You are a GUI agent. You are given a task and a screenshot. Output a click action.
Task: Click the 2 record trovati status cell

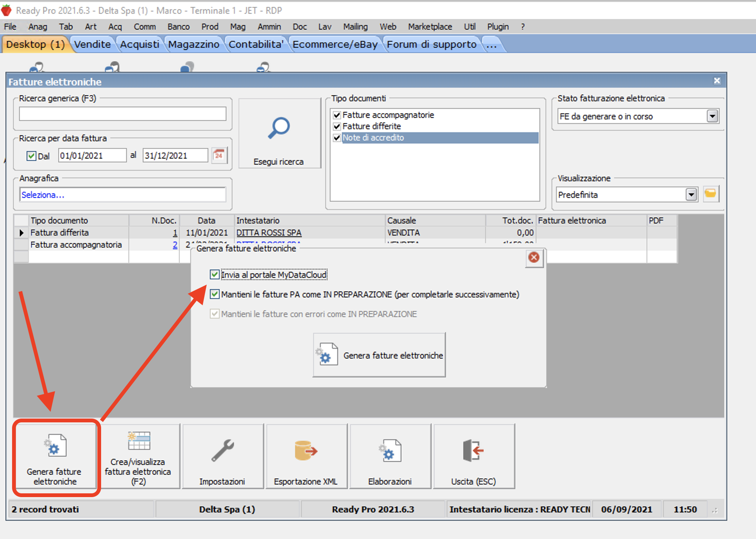point(81,509)
